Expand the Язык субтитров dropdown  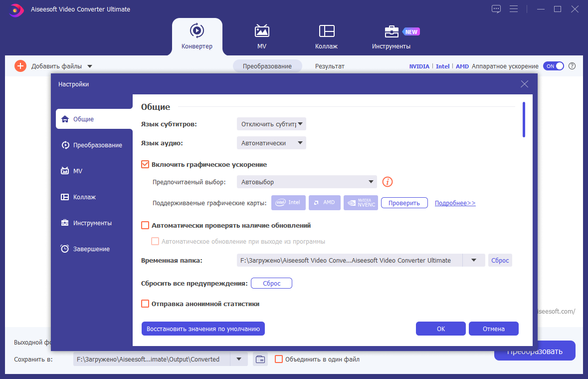click(271, 124)
